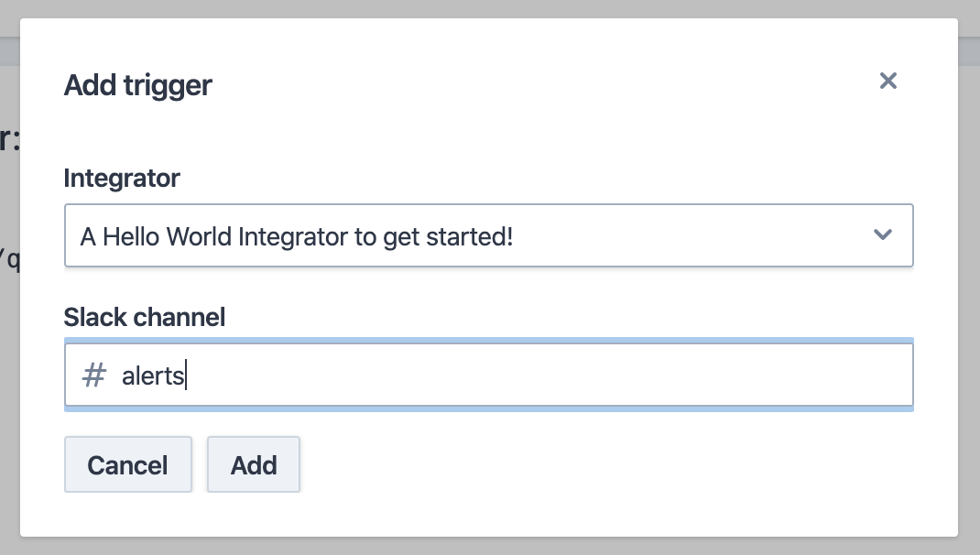Click partially hidden heading text behind dialog
The image size is (980, 555).
(x=9, y=140)
